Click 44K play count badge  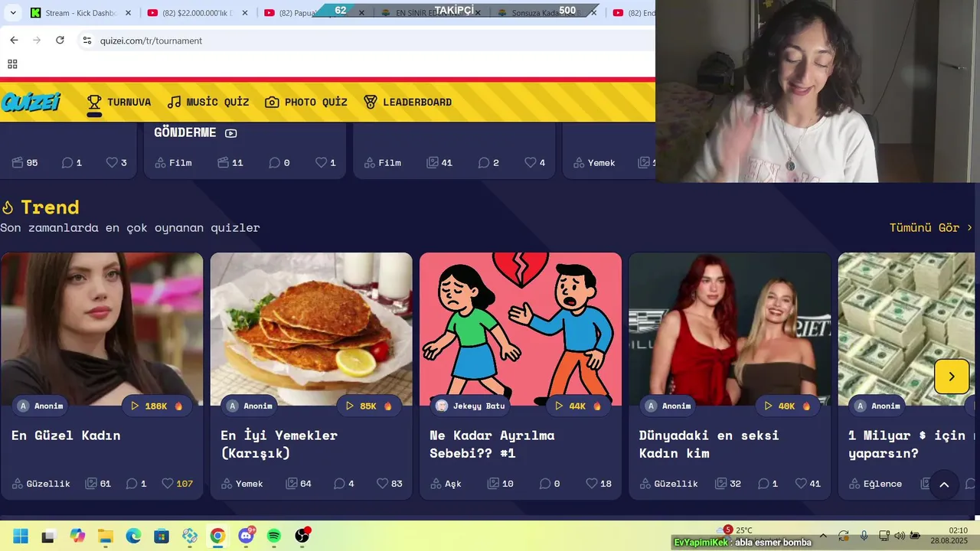pos(578,406)
